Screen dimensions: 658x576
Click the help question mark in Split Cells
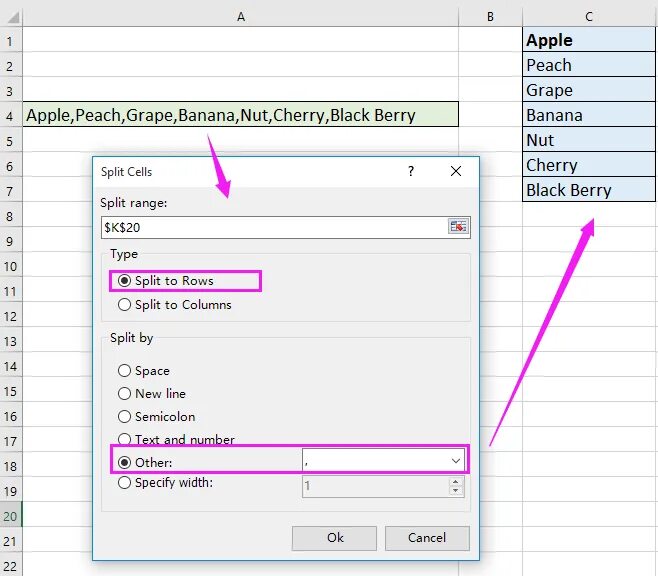click(411, 171)
